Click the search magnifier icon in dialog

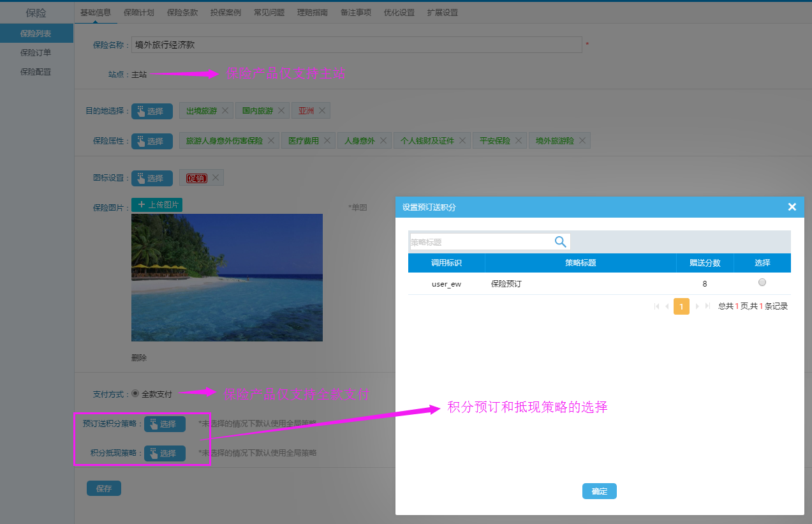[x=560, y=241]
